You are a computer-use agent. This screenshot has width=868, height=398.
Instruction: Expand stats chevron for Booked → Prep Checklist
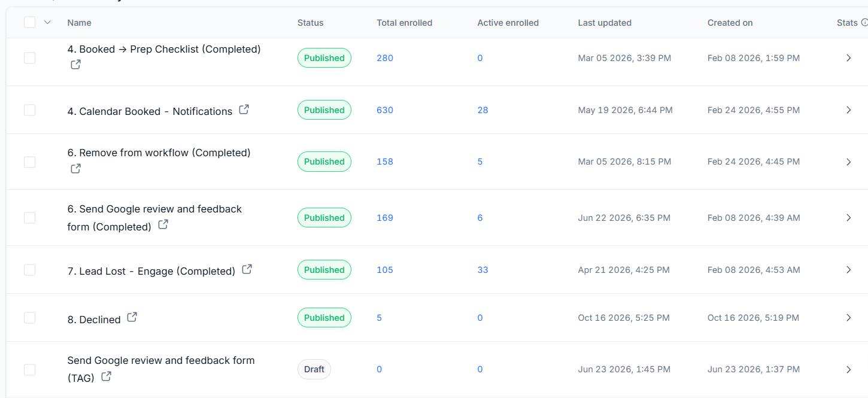point(848,58)
